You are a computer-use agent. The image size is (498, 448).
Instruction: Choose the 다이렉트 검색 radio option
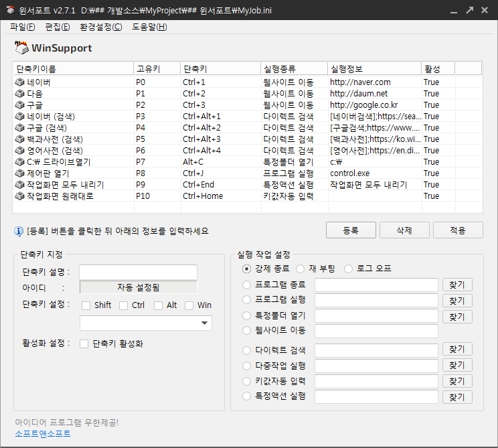(246, 350)
